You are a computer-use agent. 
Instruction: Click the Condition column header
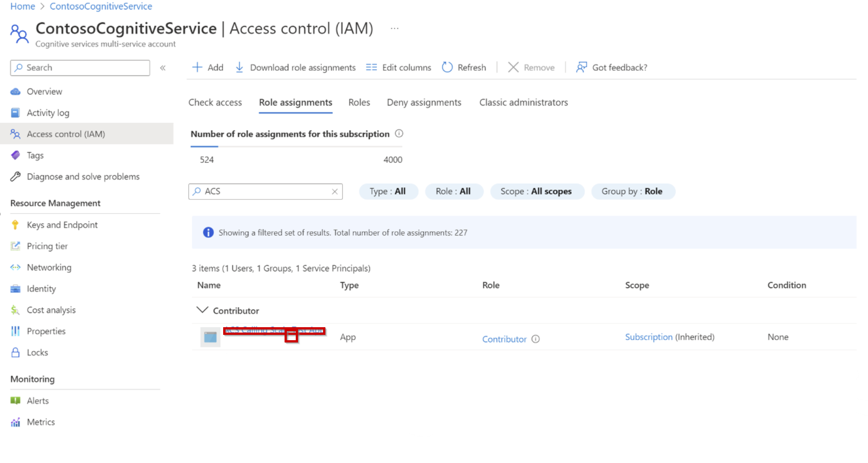point(786,285)
